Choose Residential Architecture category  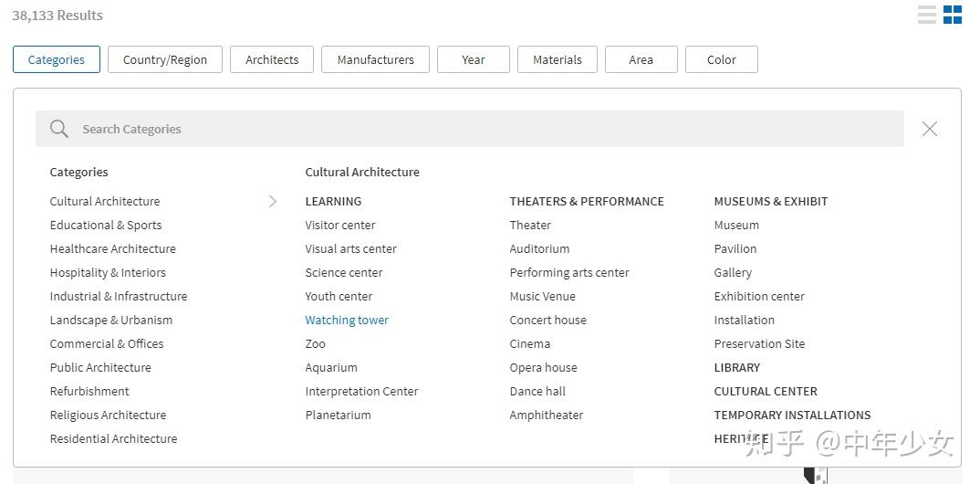[113, 438]
